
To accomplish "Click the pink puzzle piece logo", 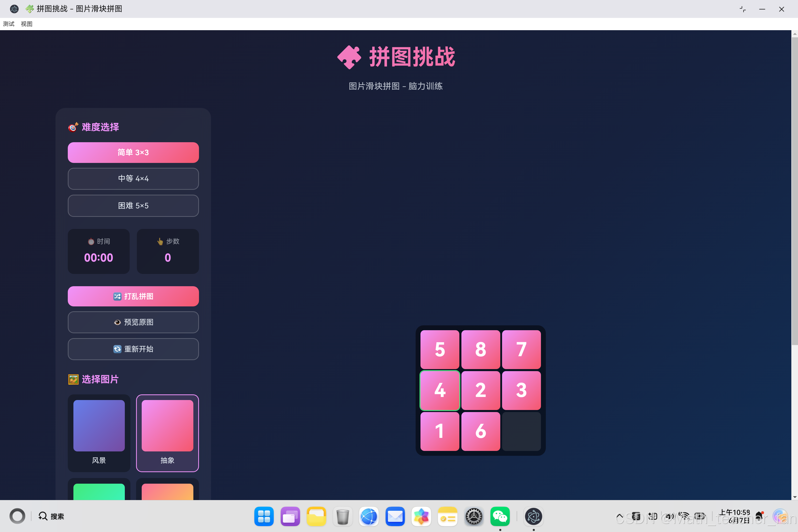I will coord(349,57).
